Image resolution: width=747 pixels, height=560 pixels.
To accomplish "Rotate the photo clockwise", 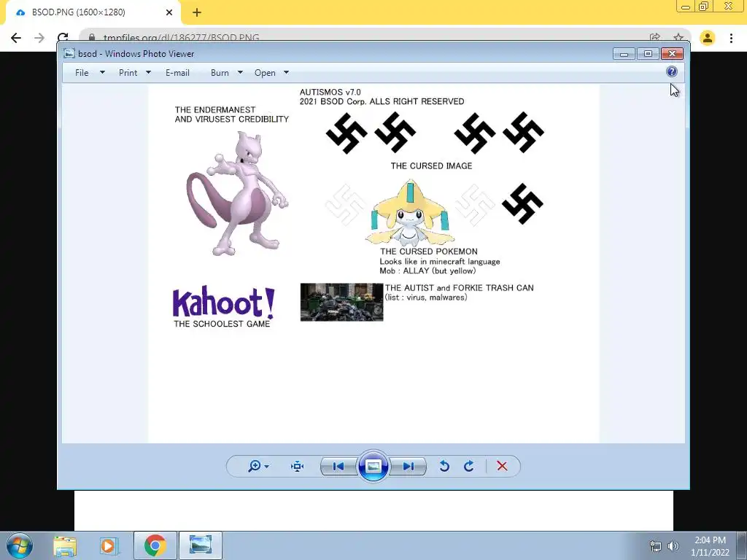I will tap(469, 466).
